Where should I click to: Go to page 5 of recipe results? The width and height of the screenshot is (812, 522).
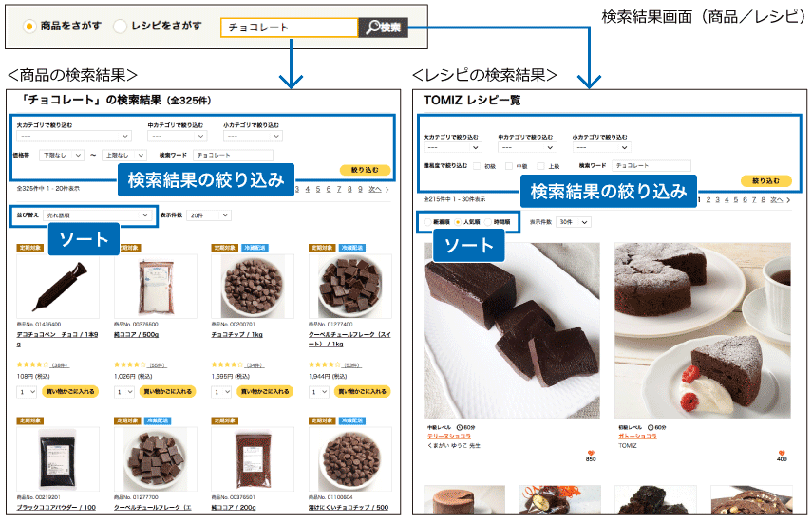[x=735, y=199]
